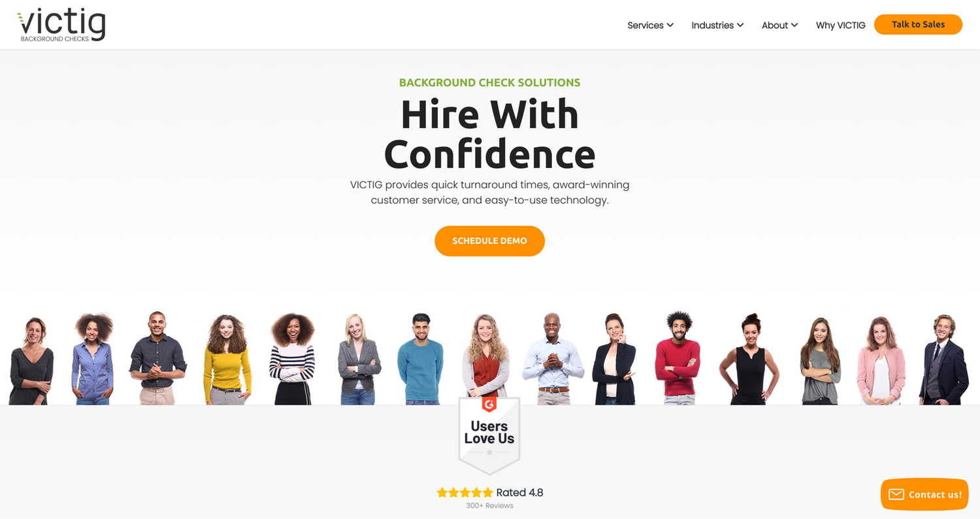Image resolution: width=980 pixels, height=519 pixels.
Task: Expand the About dropdown menu
Action: point(779,25)
